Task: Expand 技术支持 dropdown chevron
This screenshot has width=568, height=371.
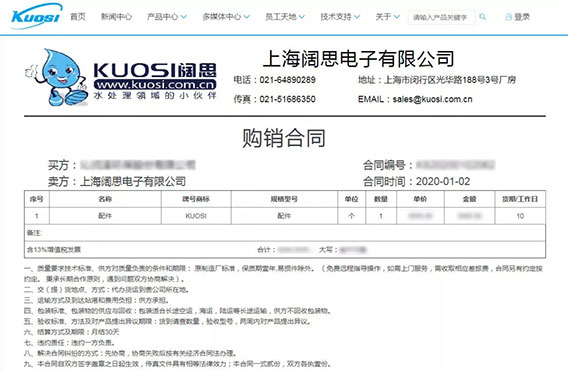Action: pos(357,17)
